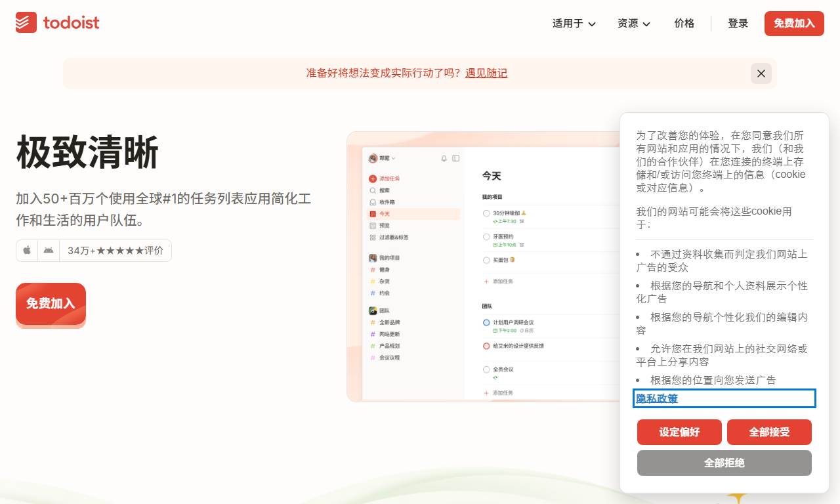Open the 全新品牌 project hash icon
Screen dimensions: 840x504
[x=373, y=323]
